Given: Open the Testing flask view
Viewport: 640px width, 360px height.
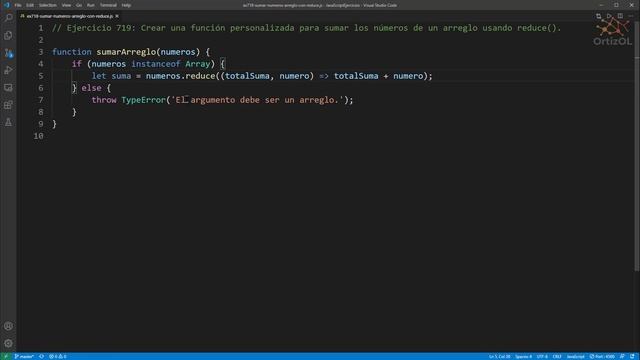Looking at the screenshot, I should [8, 122].
